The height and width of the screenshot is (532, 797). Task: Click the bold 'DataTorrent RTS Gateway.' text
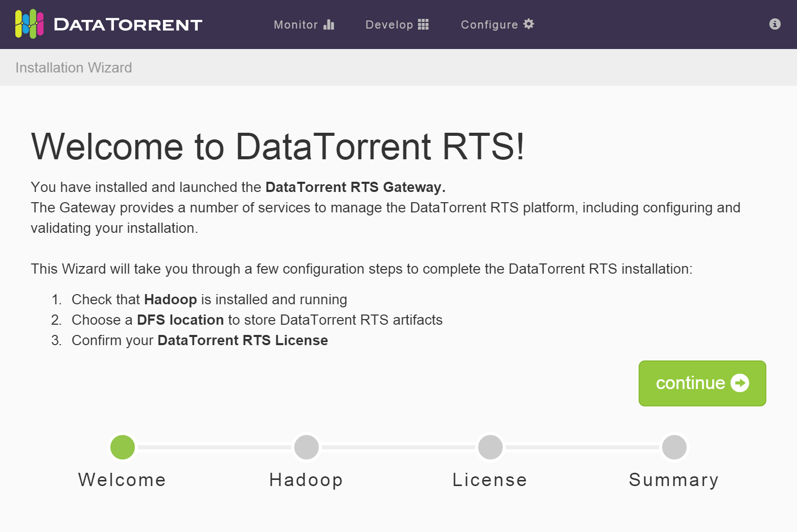point(356,187)
